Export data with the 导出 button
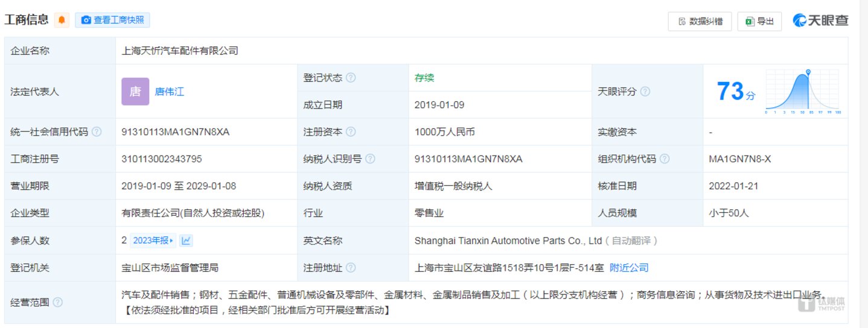The height and width of the screenshot is (328, 868). (759, 21)
